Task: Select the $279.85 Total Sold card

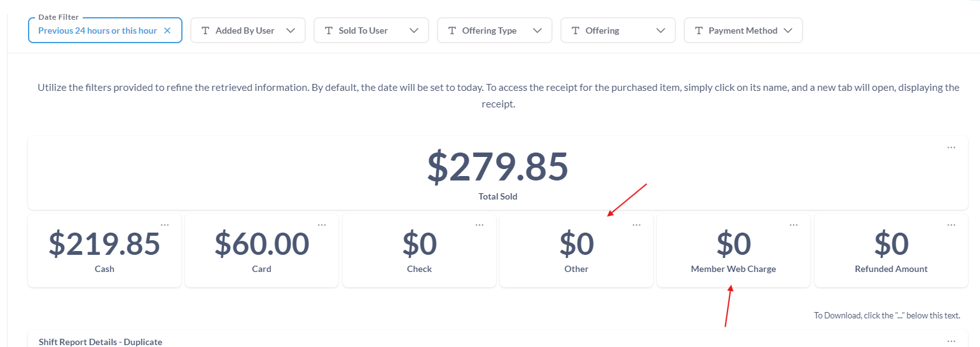Action: pos(498,173)
